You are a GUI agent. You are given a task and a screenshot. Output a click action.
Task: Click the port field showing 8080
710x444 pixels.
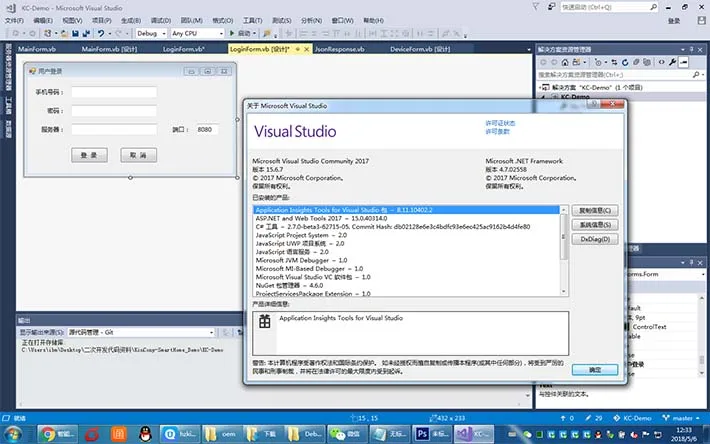(207, 129)
